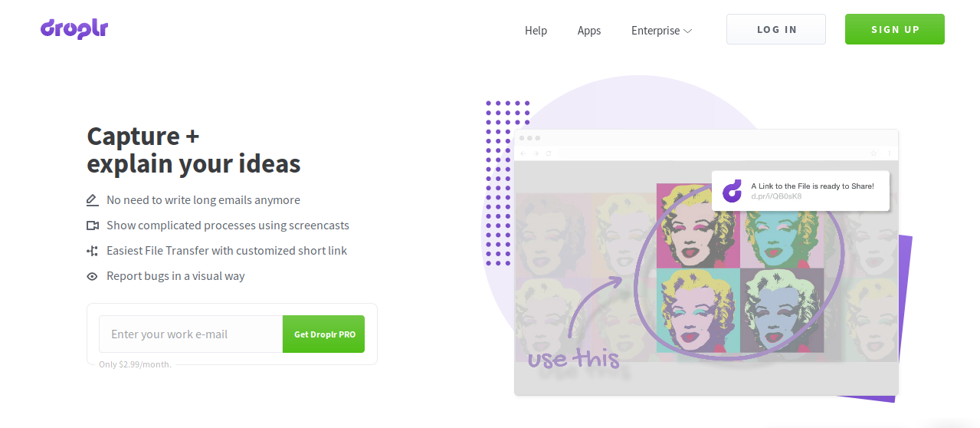Focus the work e-mail input field
The width and height of the screenshot is (980, 428).
pos(191,334)
